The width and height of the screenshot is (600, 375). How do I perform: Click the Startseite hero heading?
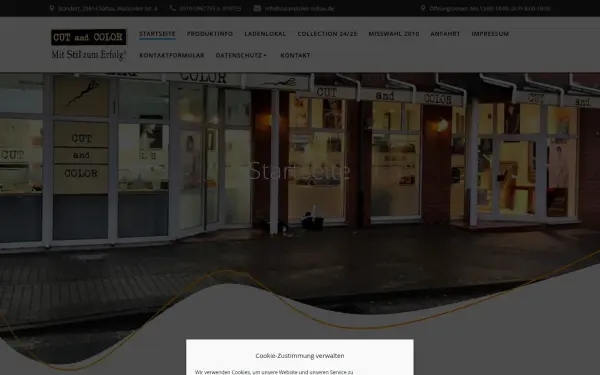pos(300,171)
